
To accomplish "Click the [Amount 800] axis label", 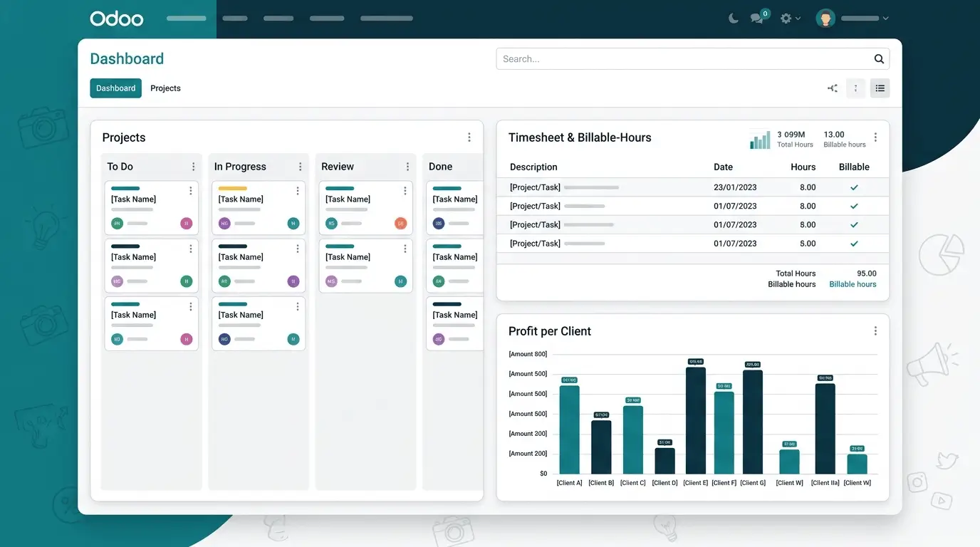I will click(528, 354).
